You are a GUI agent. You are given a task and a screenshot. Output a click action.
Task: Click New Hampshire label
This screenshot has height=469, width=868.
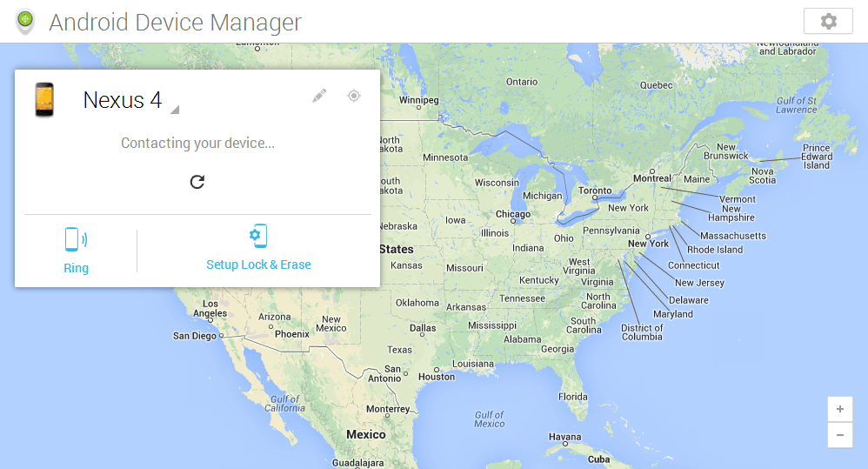[x=731, y=213]
